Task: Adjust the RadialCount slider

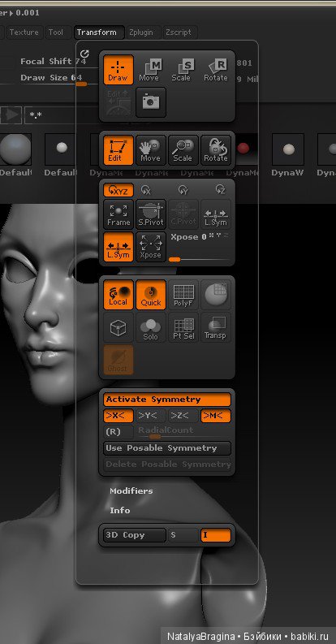Action: coord(183,432)
